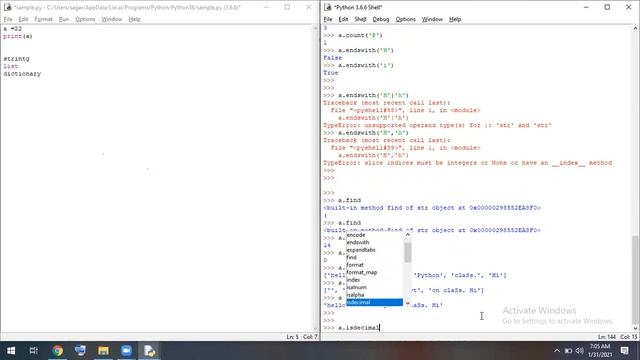Open Edit menu in Python Shell
The height and width of the screenshot is (360, 640).
(343, 19)
